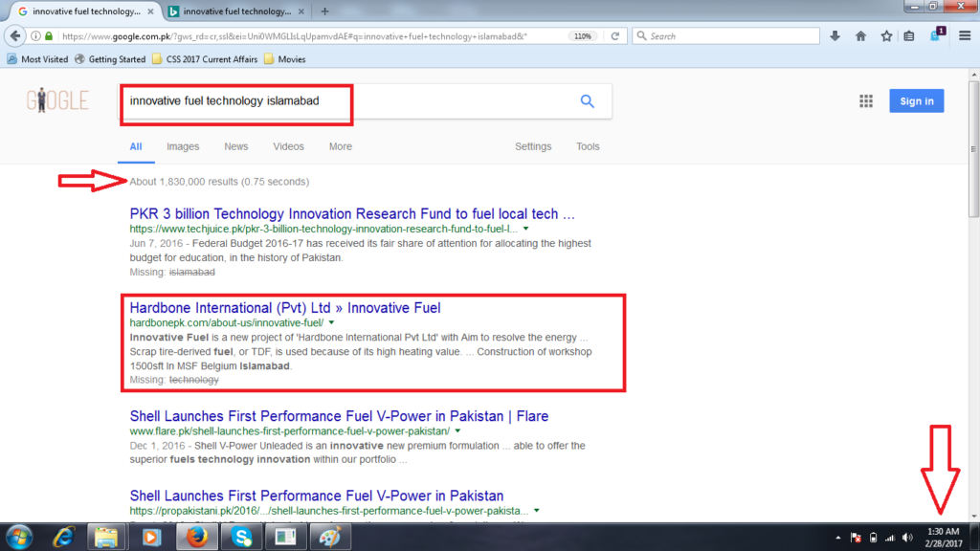980x551 pixels.
Task: Open the Google apps grid icon
Action: tap(865, 101)
